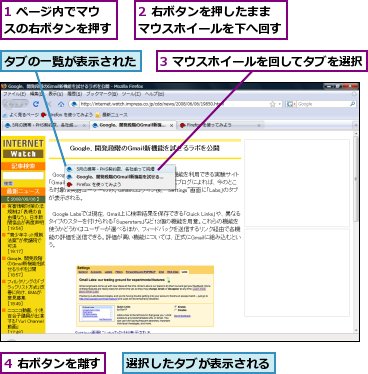
Task: Click the Back/Forward navigation button
Action: 16,104
